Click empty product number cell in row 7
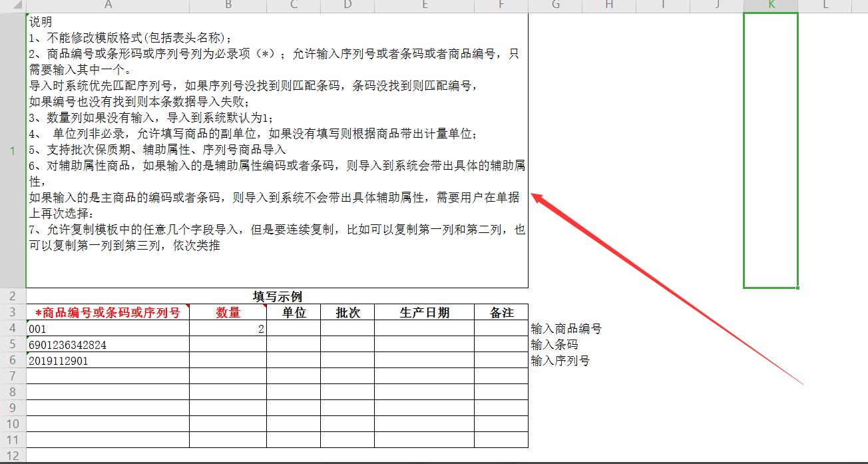 (108, 376)
